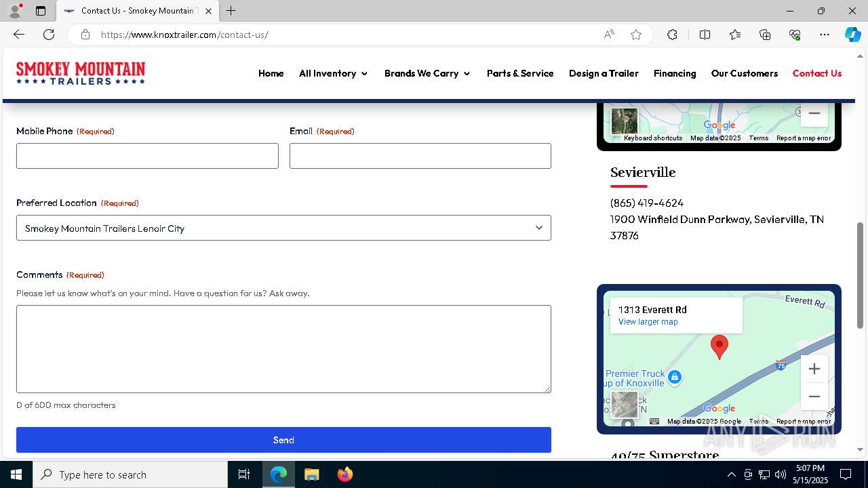Open browser profile avatar icon
Viewport: 868px width, 488px height.
pyautogui.click(x=15, y=11)
